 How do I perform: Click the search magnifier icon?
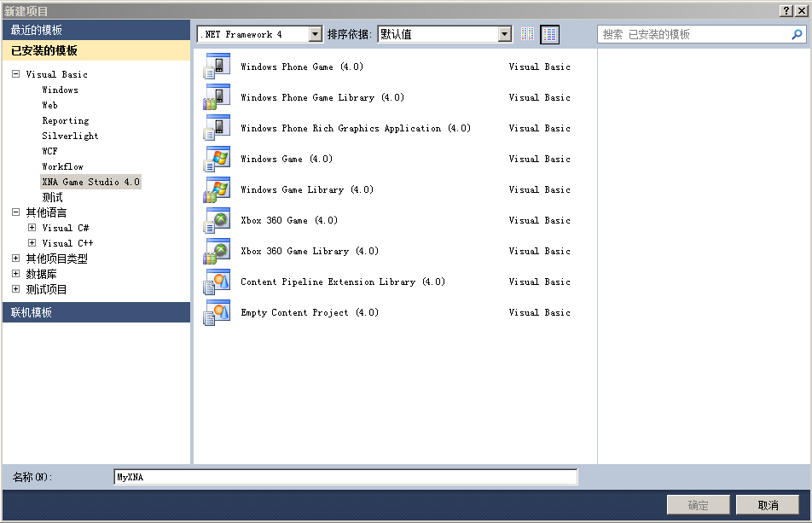797,34
